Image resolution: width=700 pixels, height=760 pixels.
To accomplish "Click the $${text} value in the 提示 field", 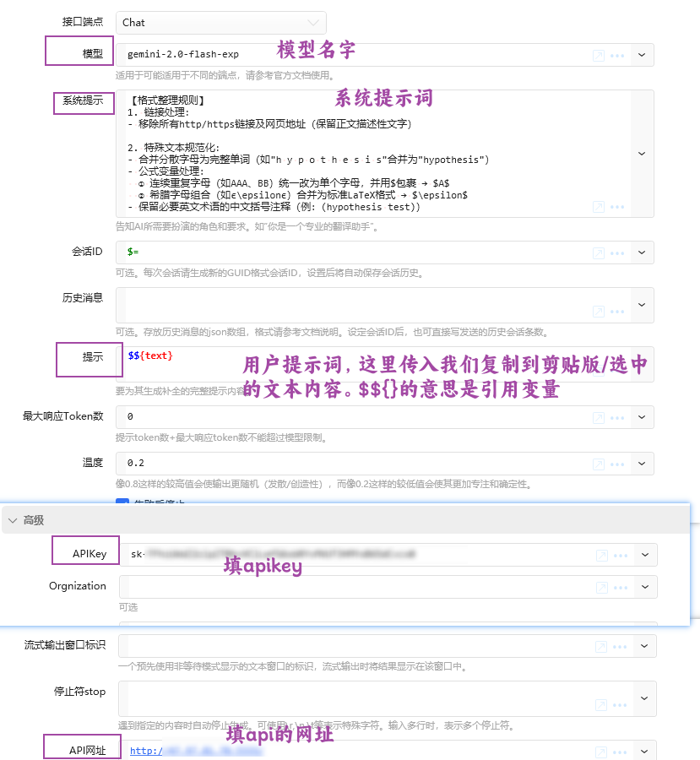I will click(x=150, y=356).
